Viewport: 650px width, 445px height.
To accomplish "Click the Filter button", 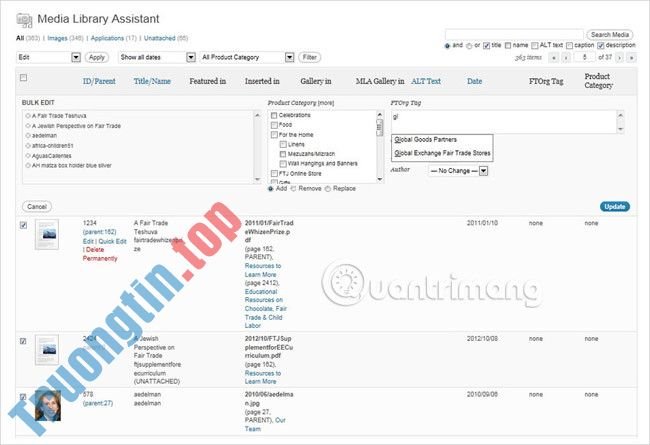I will pos(310,57).
